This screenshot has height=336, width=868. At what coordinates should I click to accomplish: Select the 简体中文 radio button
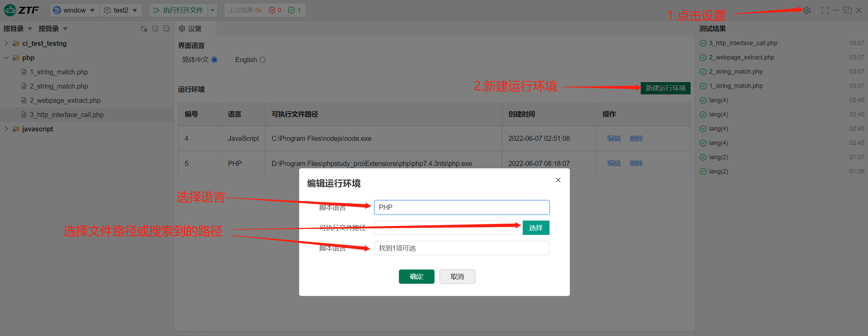click(x=214, y=60)
